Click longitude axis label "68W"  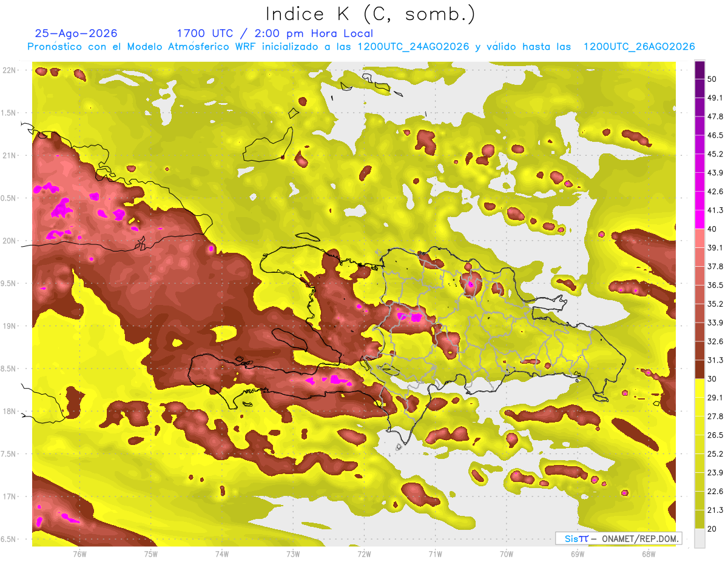(649, 554)
